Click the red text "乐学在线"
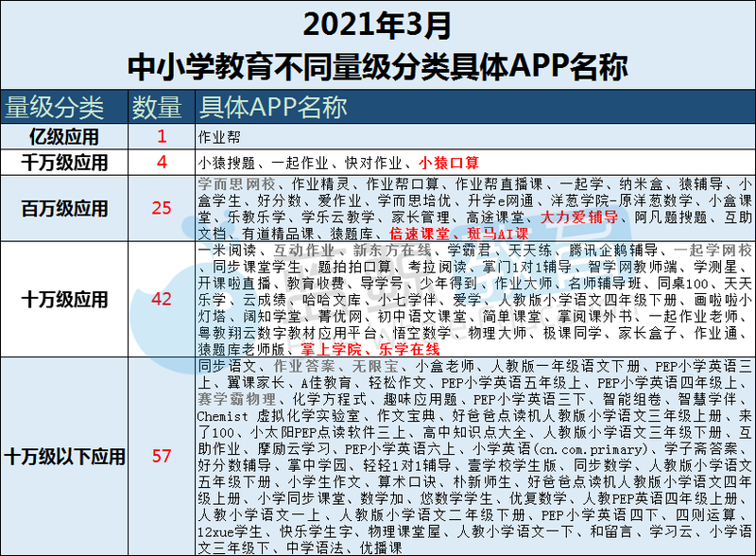This screenshot has height=556, width=756. pos(409,350)
